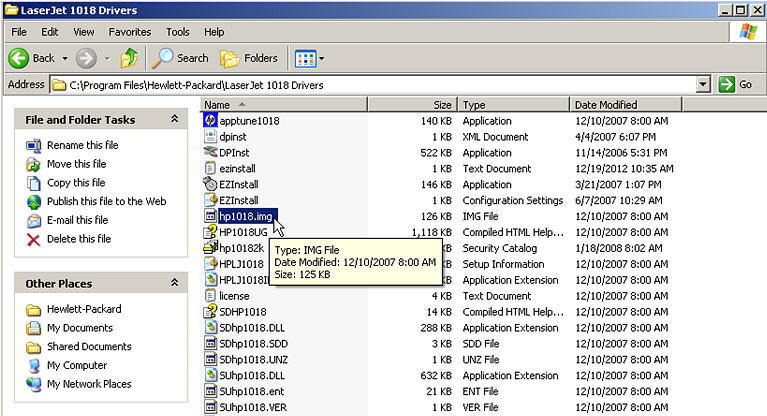
Task: Click Delete this file link
Action: point(79,239)
